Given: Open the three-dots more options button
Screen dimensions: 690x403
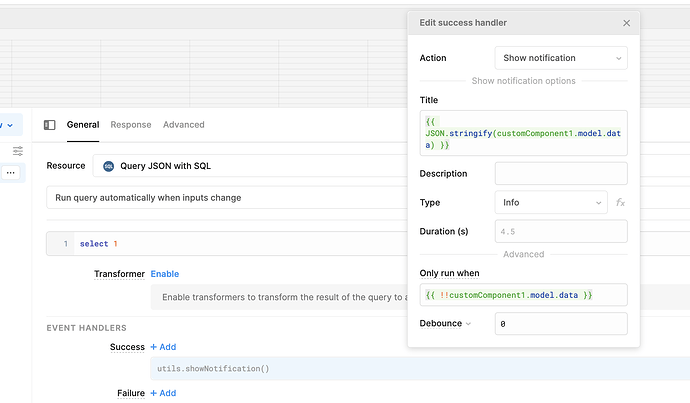Looking at the screenshot, I should [x=12, y=173].
